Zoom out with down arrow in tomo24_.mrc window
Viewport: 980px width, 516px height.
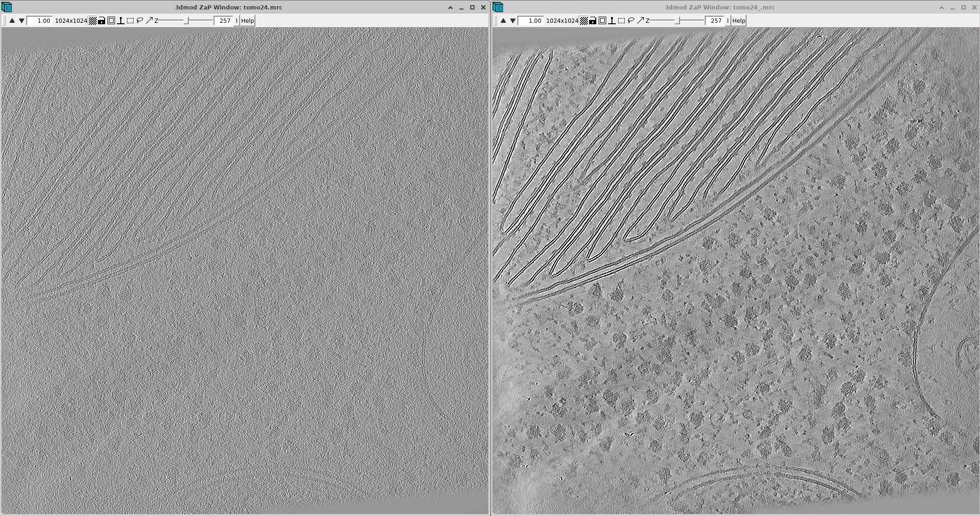[x=513, y=20]
